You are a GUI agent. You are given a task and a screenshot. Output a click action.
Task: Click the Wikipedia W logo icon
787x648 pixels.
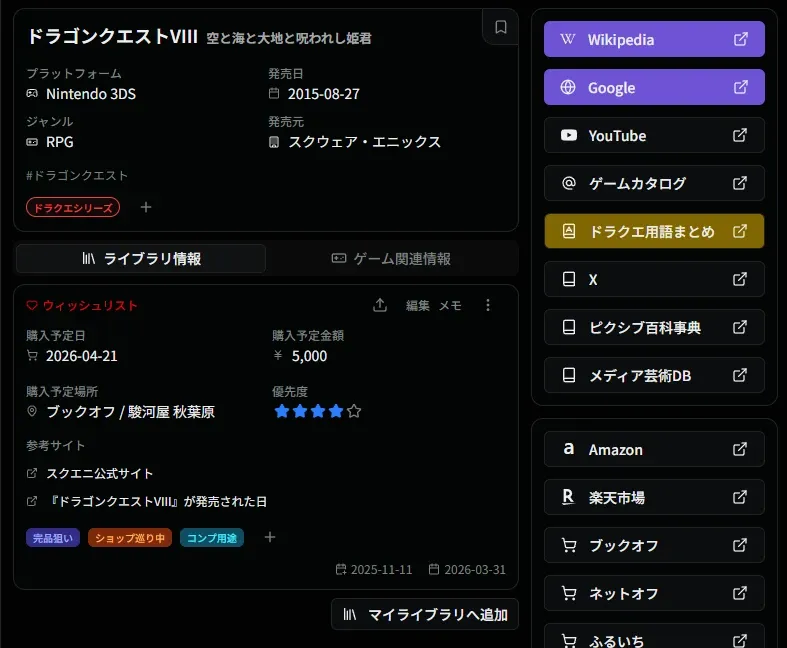click(x=568, y=39)
